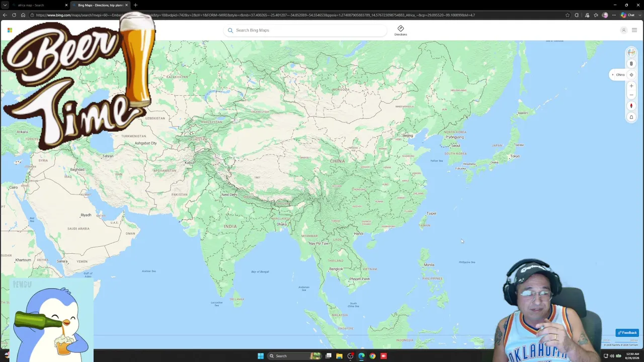644x362 pixels.
Task: Expand the Chat dropdown arrow
Action: 639,15
